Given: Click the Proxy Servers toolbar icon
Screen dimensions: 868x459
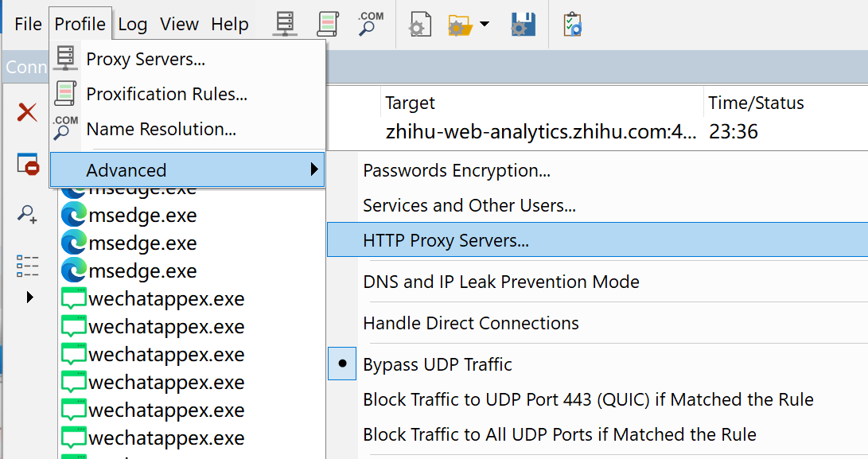Looking at the screenshot, I should coord(285,24).
